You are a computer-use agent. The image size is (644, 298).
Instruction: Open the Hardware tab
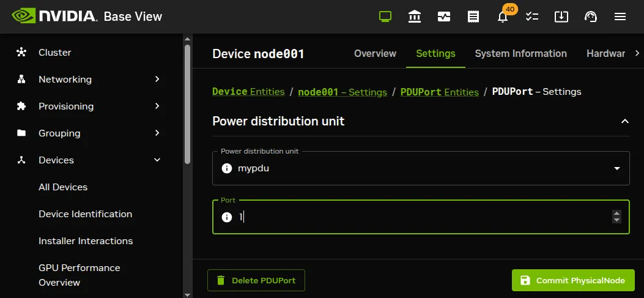606,53
